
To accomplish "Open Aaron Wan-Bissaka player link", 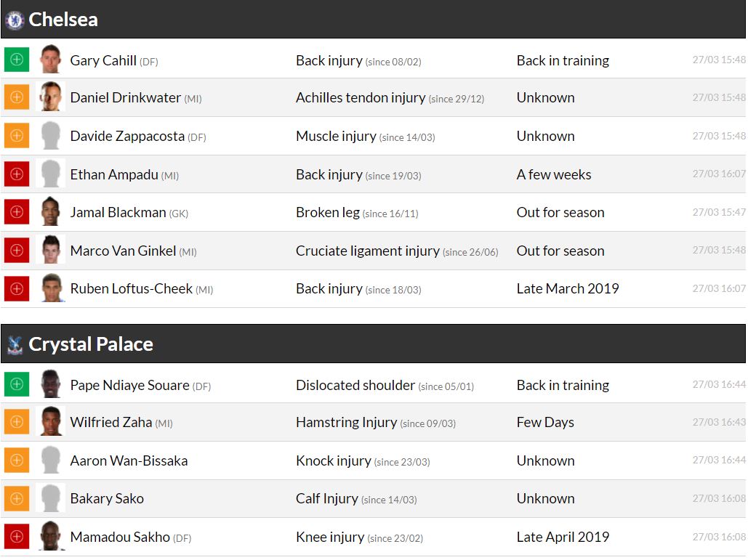I will (x=129, y=460).
